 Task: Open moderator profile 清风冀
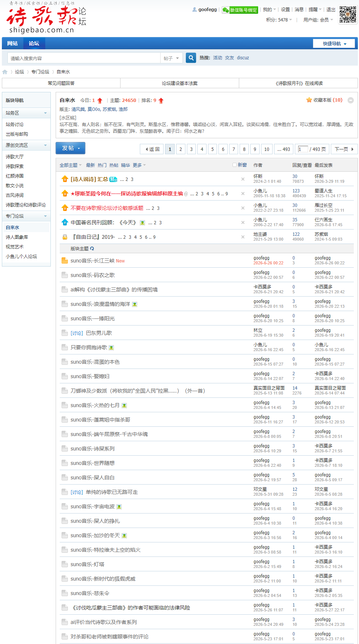pyautogui.click(x=78, y=109)
